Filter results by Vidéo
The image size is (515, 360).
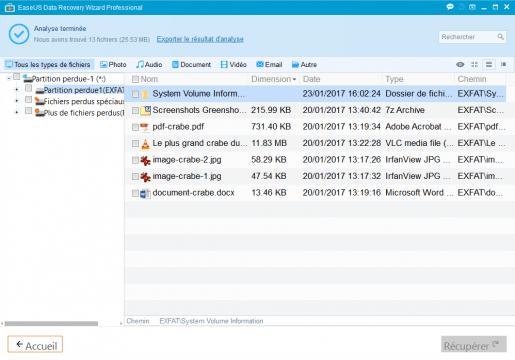pyautogui.click(x=234, y=65)
